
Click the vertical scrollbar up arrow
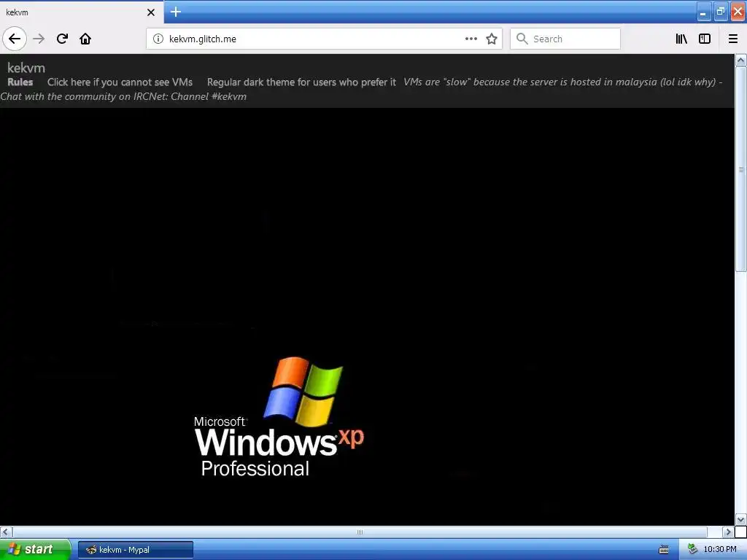(x=741, y=60)
